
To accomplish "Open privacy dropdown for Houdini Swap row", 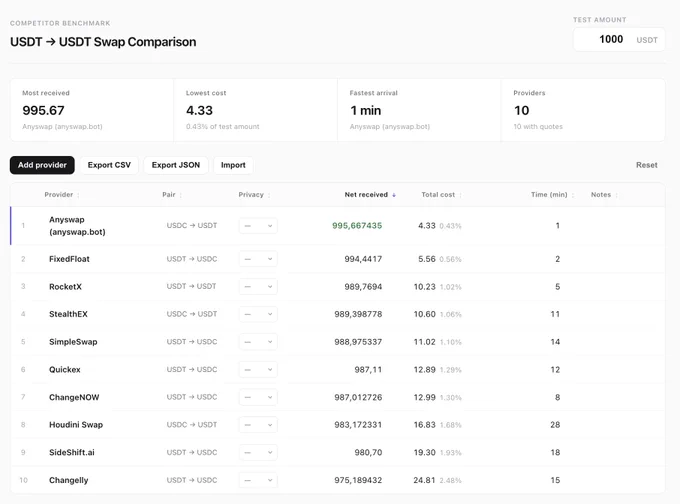I will pyautogui.click(x=258, y=425).
